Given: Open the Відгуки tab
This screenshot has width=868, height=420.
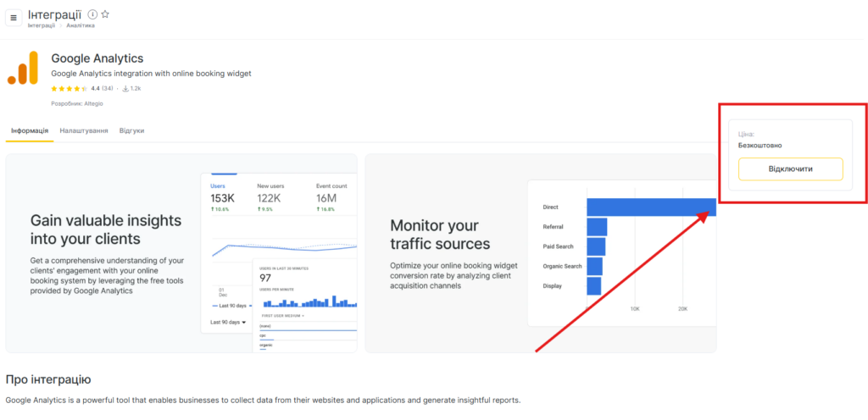Looking at the screenshot, I should 131,131.
